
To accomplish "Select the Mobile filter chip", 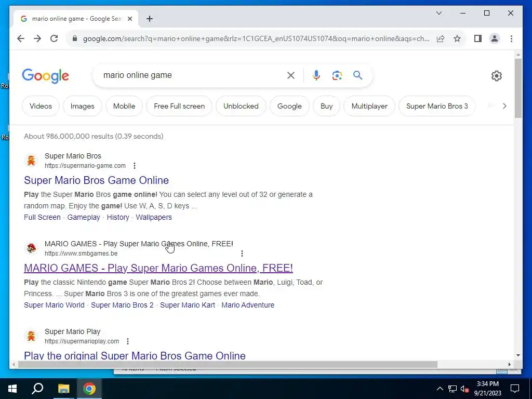I will click(x=124, y=106).
